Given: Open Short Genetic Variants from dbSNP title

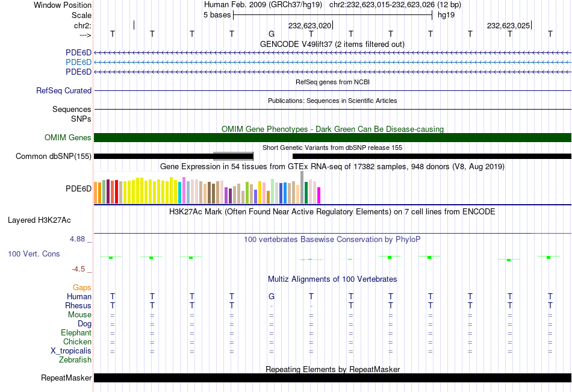Looking at the screenshot, I should tap(332, 148).
